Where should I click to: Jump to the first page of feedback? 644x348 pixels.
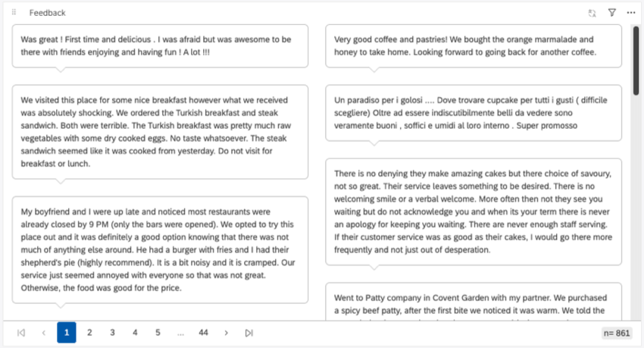(21, 333)
